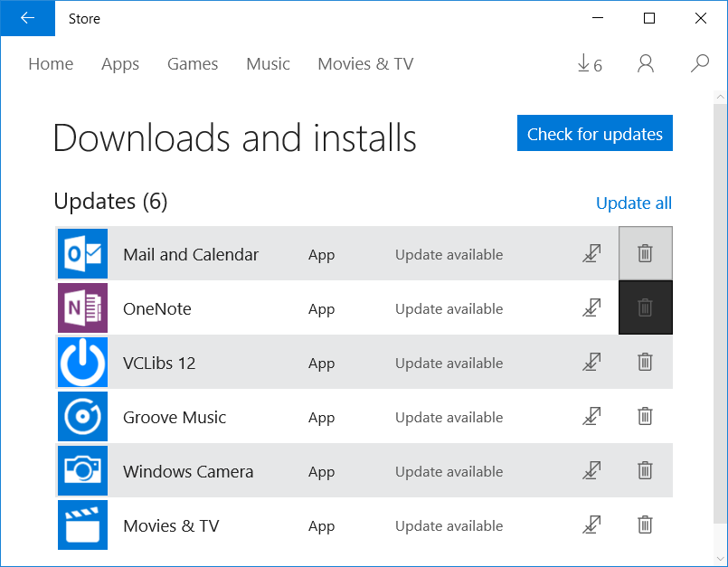
Task: Click the vertical scrollbar track
Action: [720, 314]
